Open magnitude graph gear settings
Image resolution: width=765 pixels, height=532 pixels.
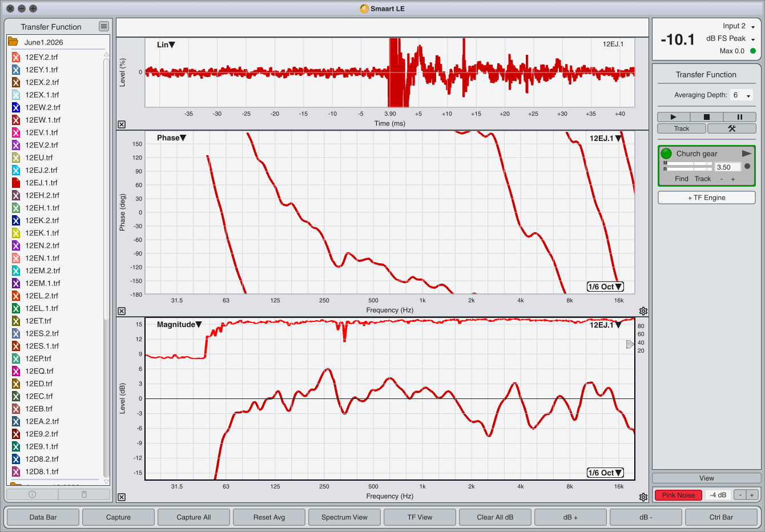coord(643,497)
